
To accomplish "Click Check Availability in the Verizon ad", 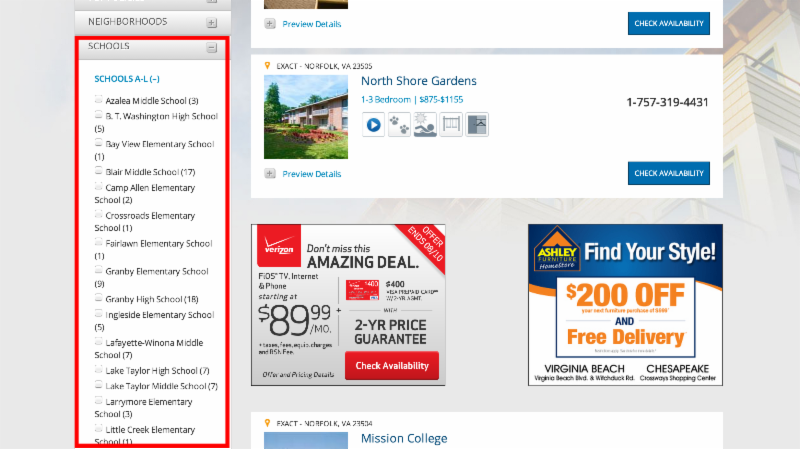I will (392, 365).
